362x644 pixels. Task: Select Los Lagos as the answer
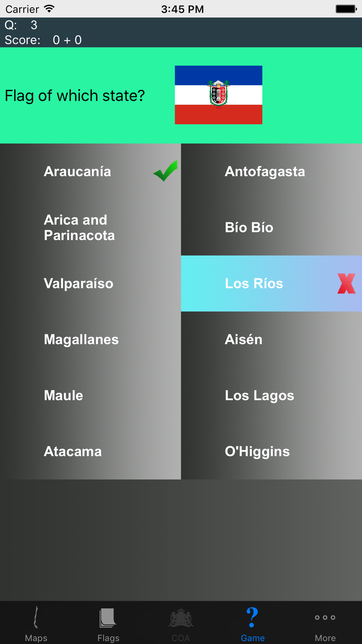point(271,396)
